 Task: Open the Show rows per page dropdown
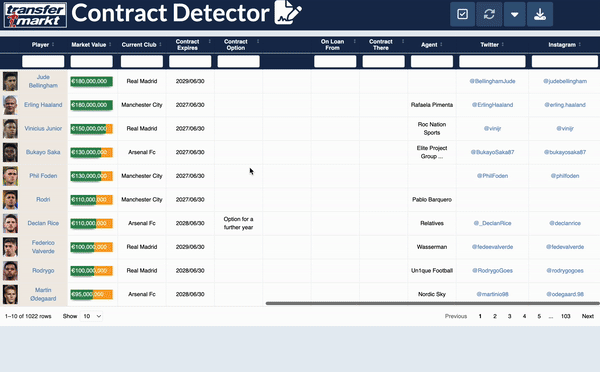92,316
